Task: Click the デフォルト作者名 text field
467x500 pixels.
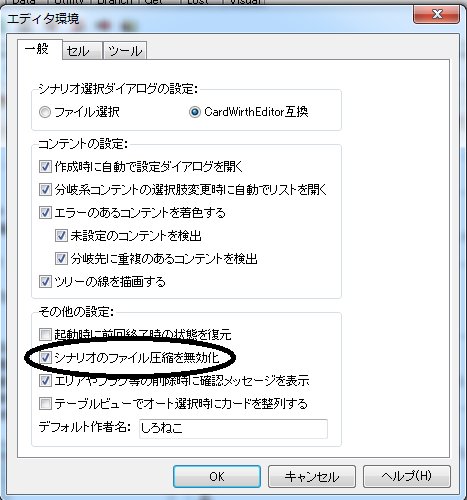Action: (233, 428)
